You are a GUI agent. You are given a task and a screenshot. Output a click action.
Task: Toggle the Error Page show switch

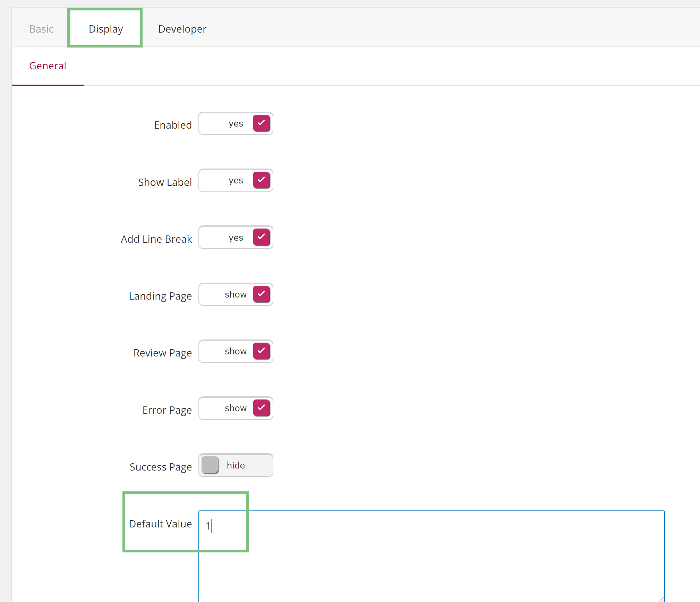click(x=236, y=408)
